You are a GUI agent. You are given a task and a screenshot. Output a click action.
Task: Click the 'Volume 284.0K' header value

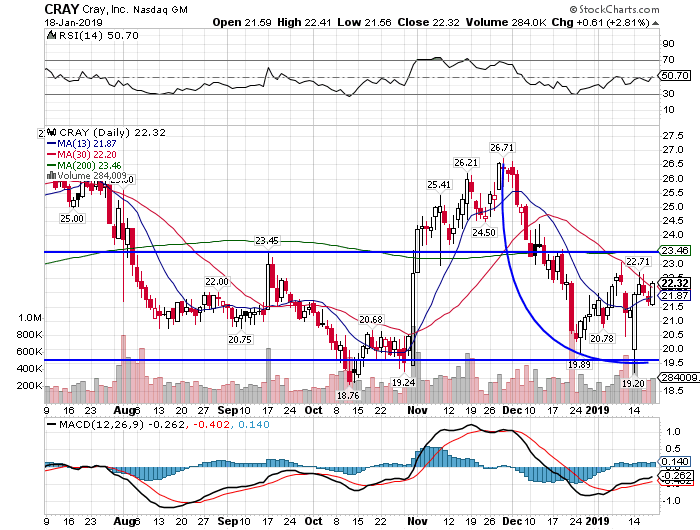coord(506,22)
